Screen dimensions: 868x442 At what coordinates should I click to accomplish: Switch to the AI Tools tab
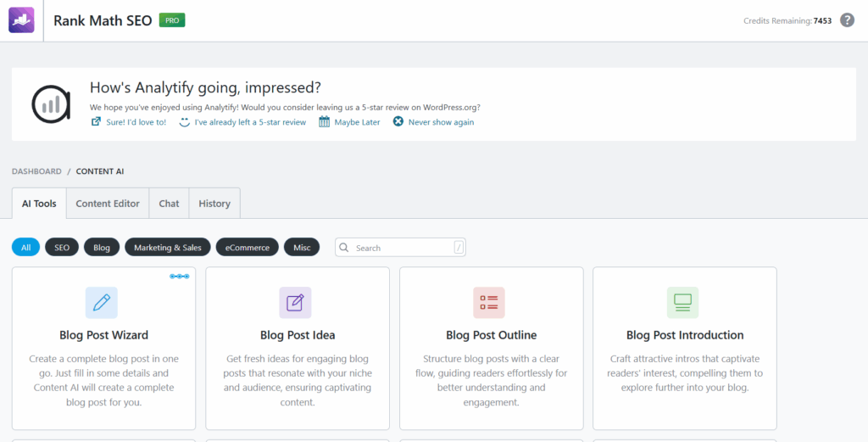click(39, 204)
